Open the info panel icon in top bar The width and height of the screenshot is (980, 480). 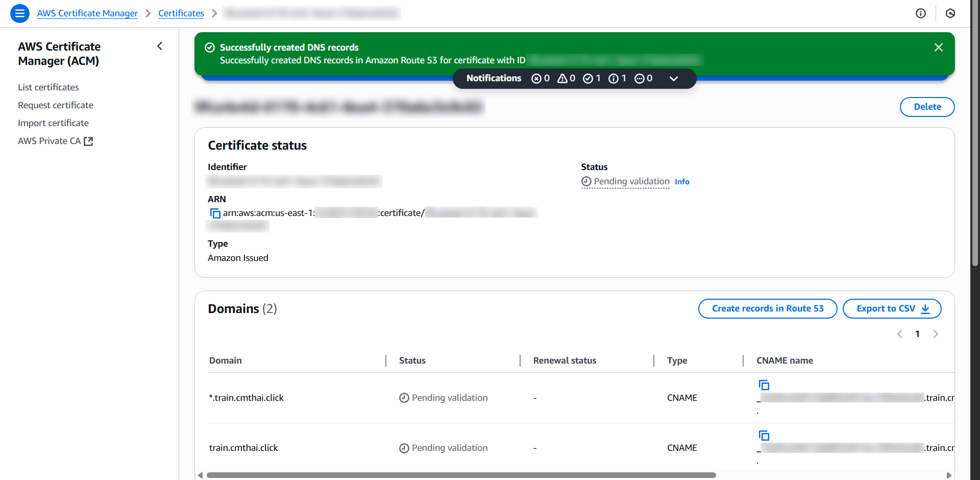921,13
